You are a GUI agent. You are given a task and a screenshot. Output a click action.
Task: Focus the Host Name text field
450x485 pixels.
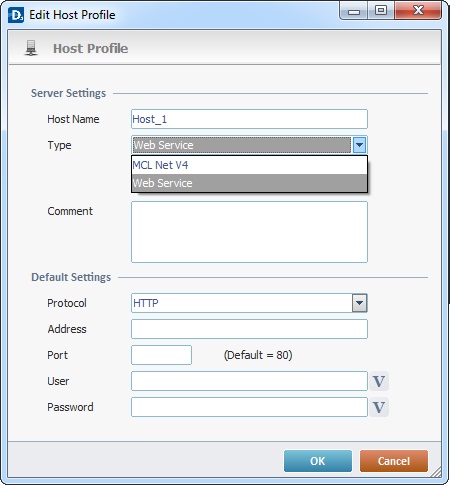click(x=249, y=119)
